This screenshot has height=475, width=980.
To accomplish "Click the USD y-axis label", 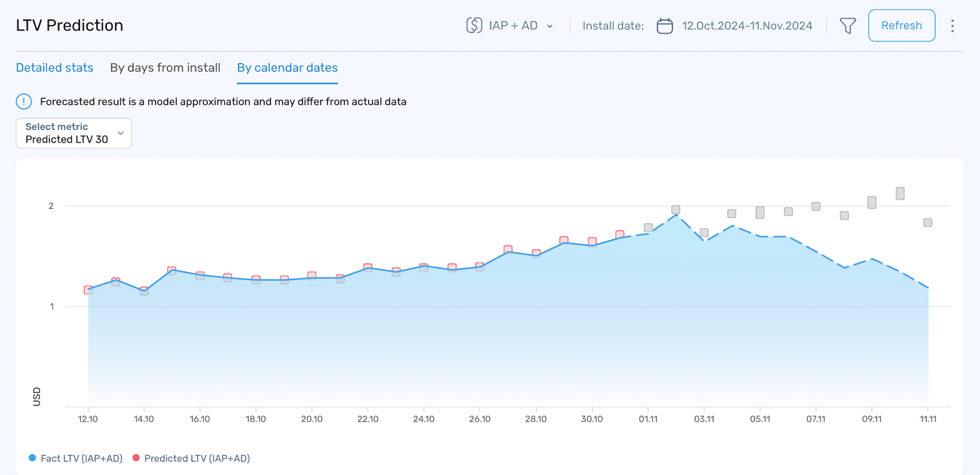I will click(x=36, y=397).
